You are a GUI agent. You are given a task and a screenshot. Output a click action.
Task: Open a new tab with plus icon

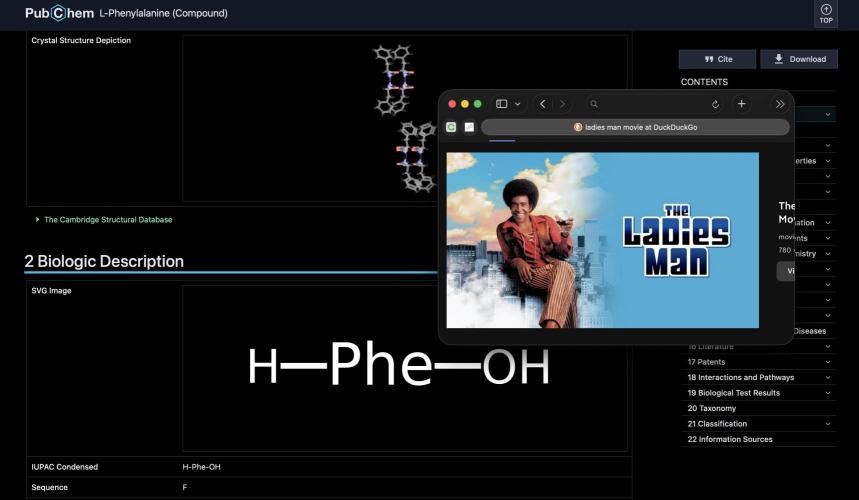[x=741, y=104]
